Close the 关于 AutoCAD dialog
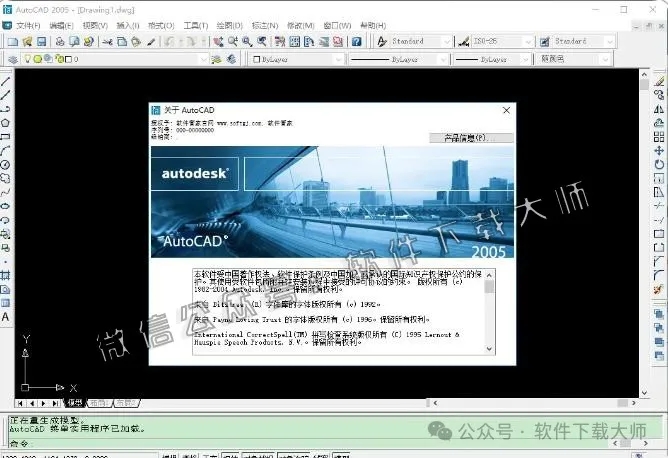 [x=506, y=110]
